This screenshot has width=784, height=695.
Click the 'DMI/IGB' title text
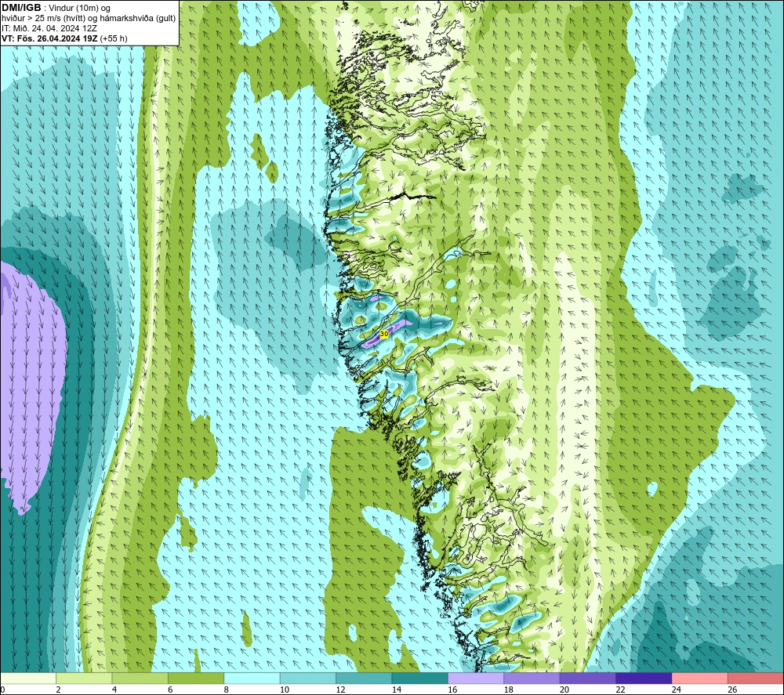point(21,8)
